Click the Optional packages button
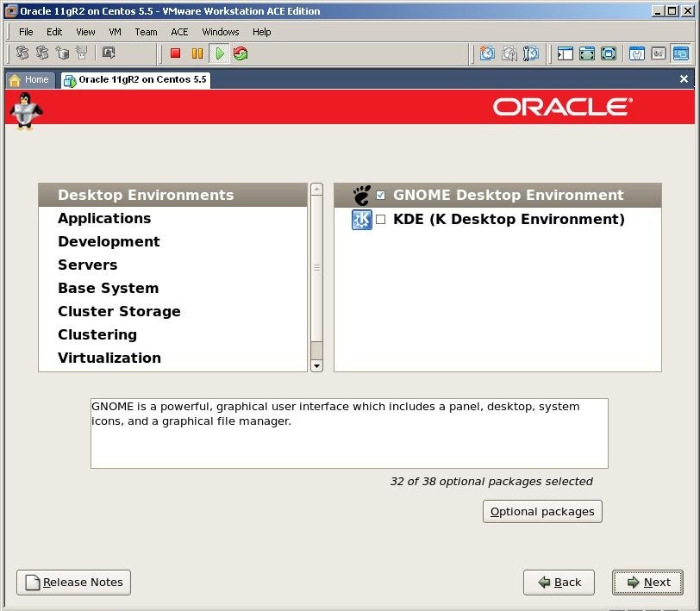Viewport: 700px width, 611px height. (542, 512)
